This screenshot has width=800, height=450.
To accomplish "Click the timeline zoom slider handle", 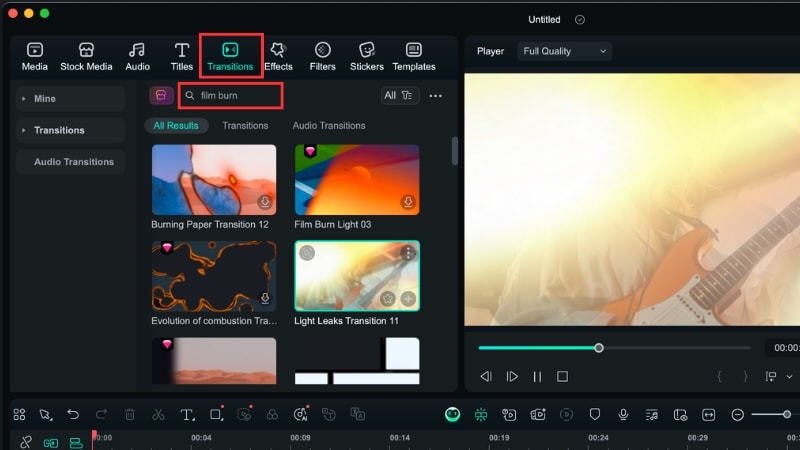I will (x=787, y=415).
